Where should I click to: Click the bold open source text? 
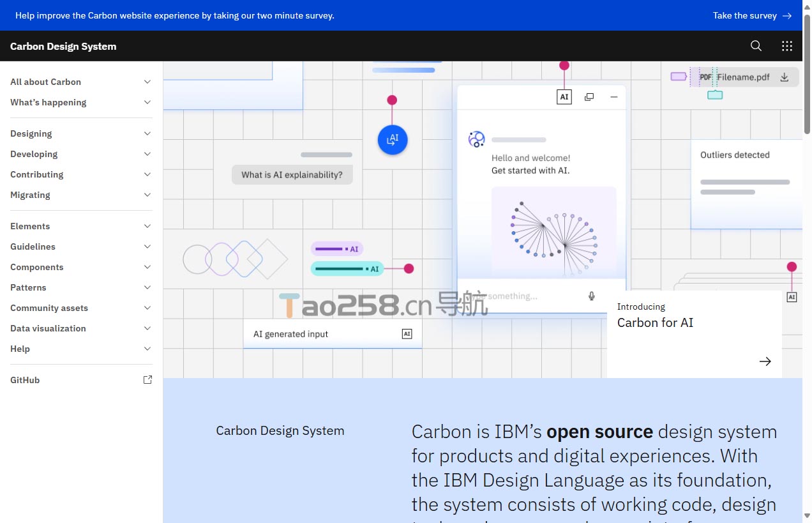[599, 432]
